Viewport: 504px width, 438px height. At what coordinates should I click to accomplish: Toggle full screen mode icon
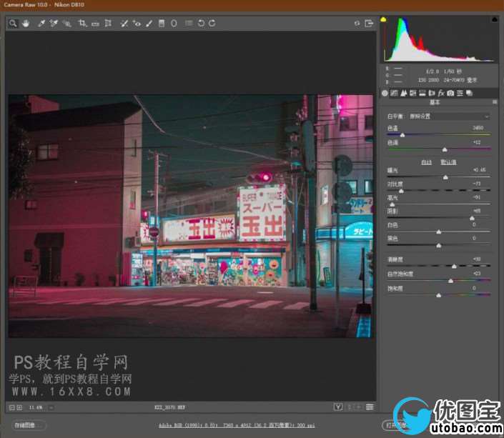point(370,24)
